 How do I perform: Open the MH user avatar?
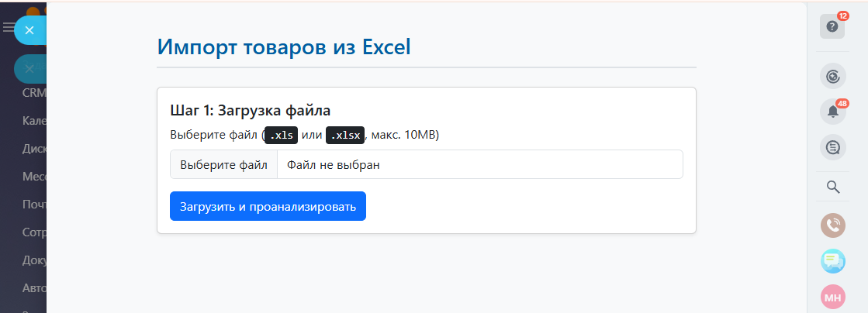[x=833, y=297]
